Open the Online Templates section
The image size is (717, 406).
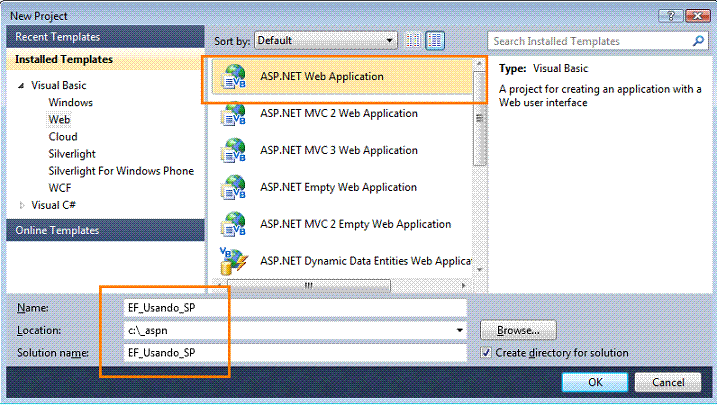pyautogui.click(x=105, y=230)
